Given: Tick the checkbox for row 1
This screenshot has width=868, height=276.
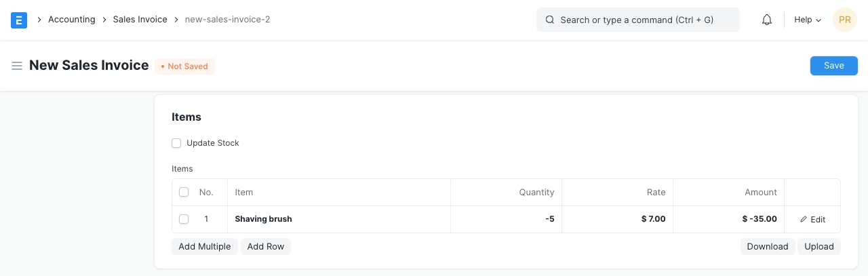Looking at the screenshot, I should pos(184,219).
